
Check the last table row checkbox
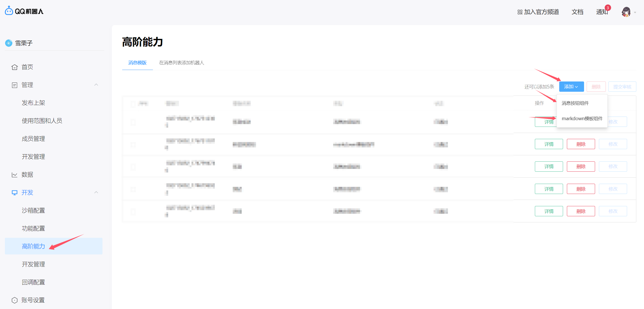click(x=133, y=212)
